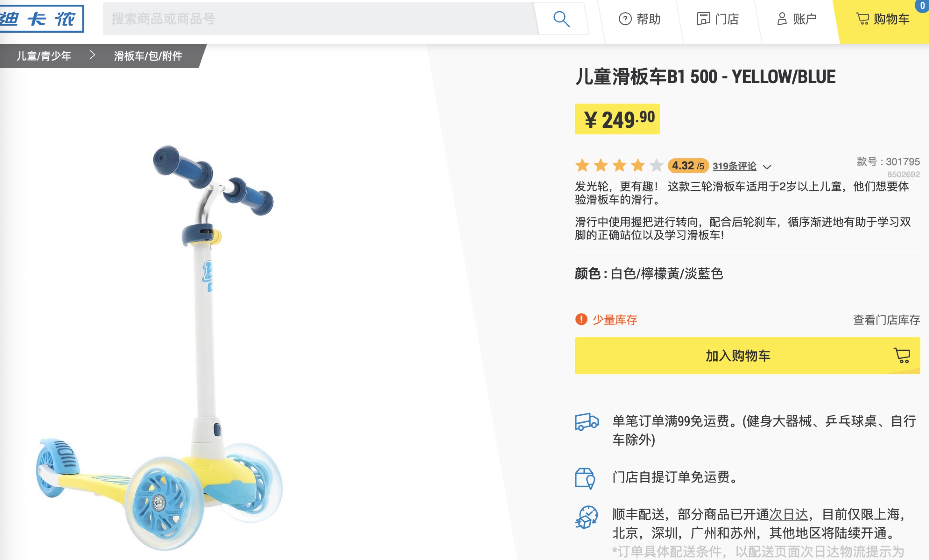Open the 帮助 help menu
The image size is (929, 560).
640,19
